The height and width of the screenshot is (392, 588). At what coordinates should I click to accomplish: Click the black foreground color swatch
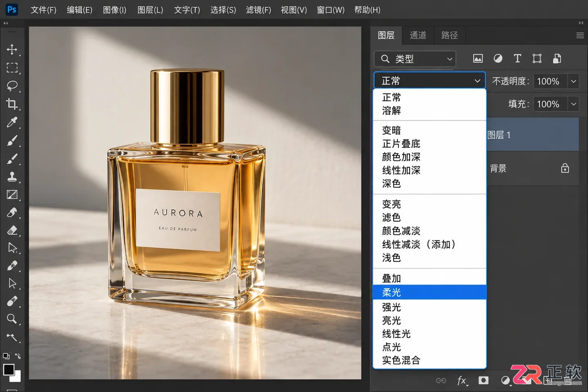(x=8, y=369)
